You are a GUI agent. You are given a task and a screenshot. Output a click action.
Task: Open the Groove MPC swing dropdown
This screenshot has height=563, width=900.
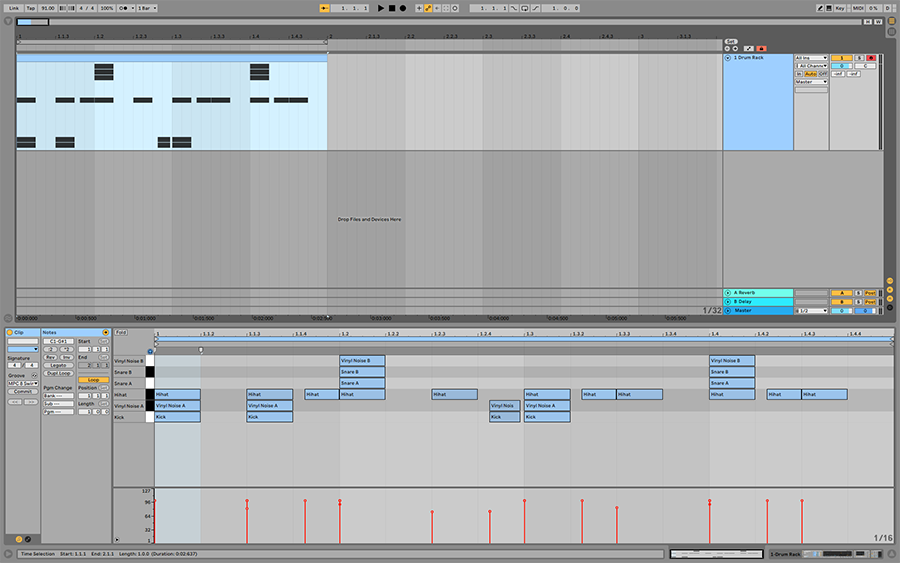pyautogui.click(x=23, y=383)
